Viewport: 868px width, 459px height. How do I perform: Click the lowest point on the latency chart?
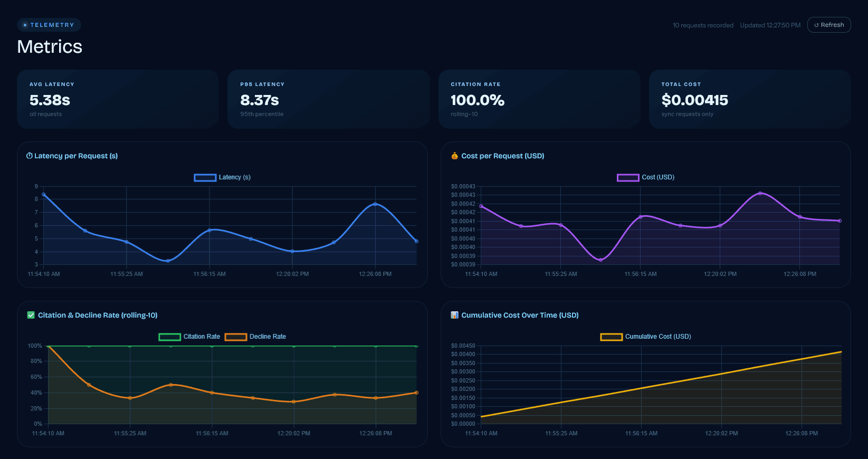coord(168,261)
